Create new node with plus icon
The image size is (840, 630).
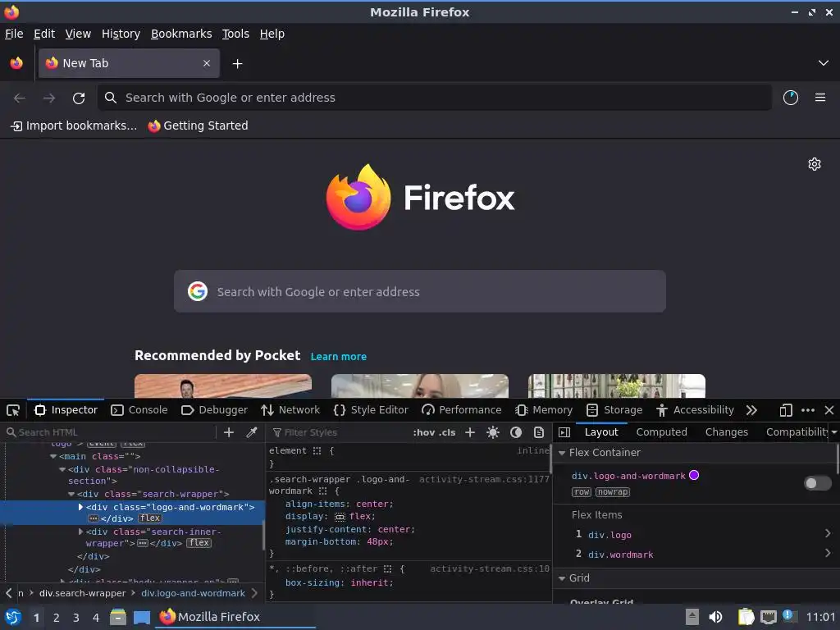coord(229,432)
